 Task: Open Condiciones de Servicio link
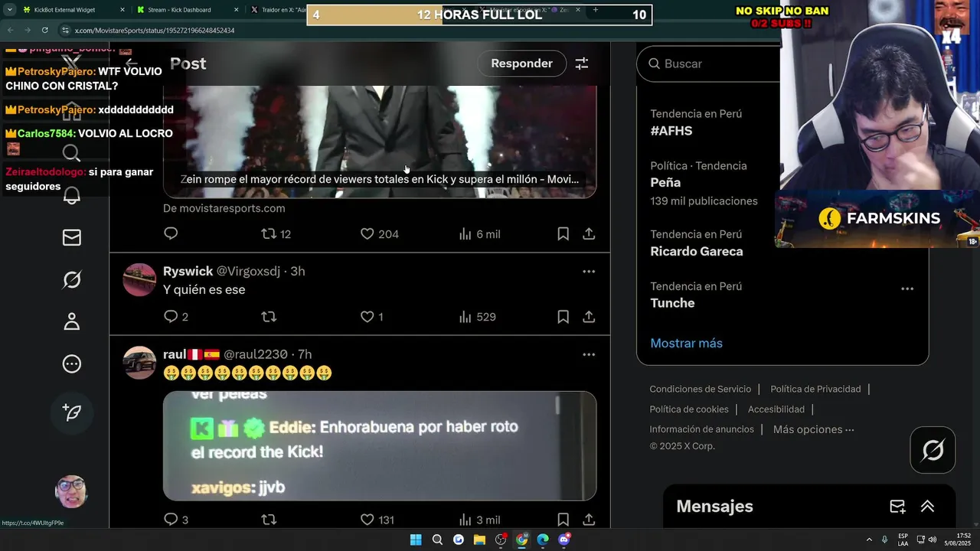tap(701, 389)
